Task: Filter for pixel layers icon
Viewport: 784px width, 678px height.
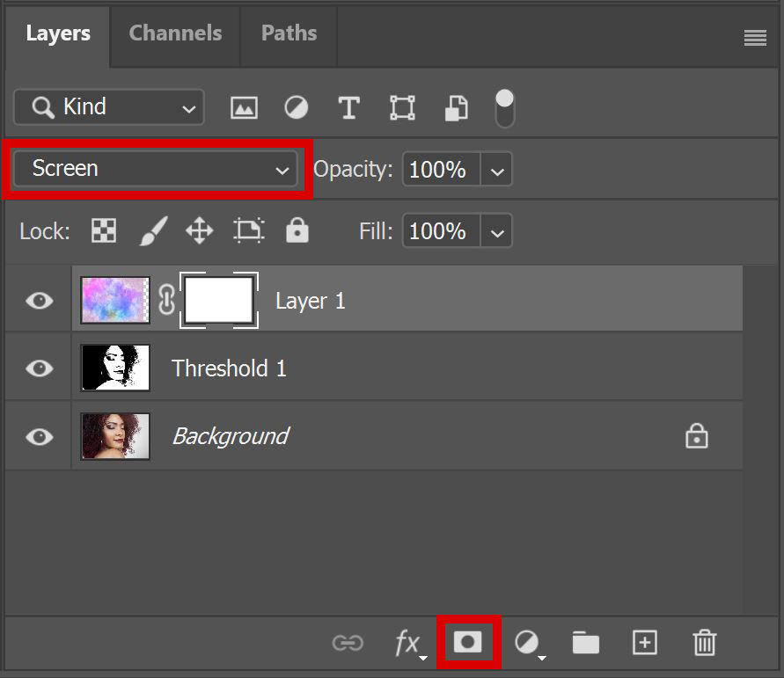Action: coord(244,107)
